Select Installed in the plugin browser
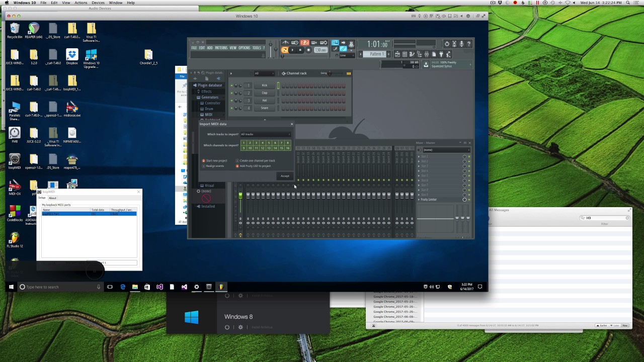This screenshot has height=362, width=644. (x=208, y=206)
